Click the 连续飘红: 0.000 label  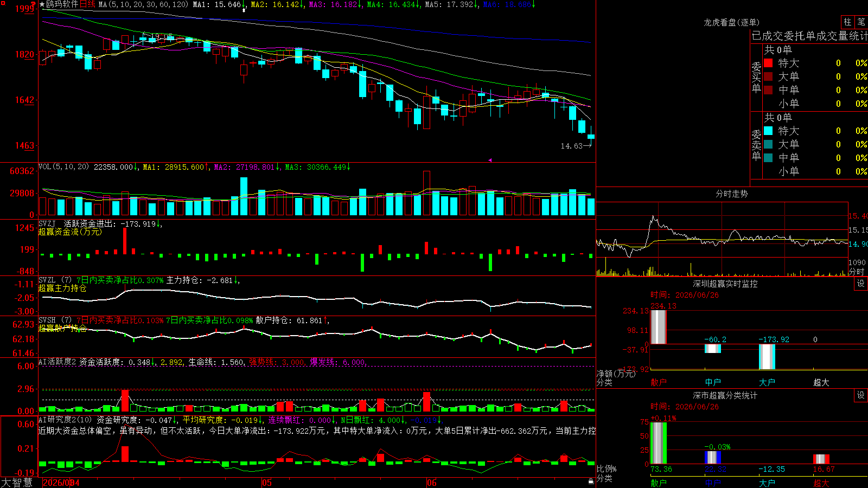pyautogui.click(x=300, y=420)
